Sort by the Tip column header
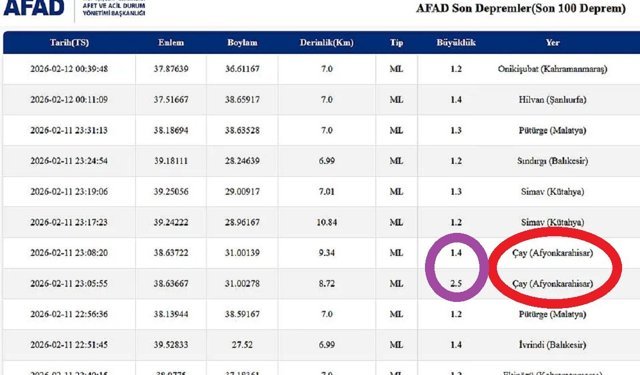The height and width of the screenshot is (375, 640). tap(396, 42)
